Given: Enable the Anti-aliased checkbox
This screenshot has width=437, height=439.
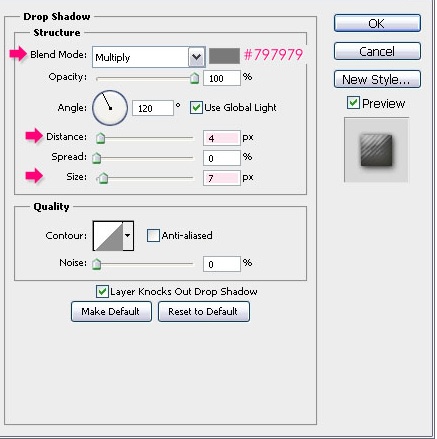Looking at the screenshot, I should tap(153, 235).
